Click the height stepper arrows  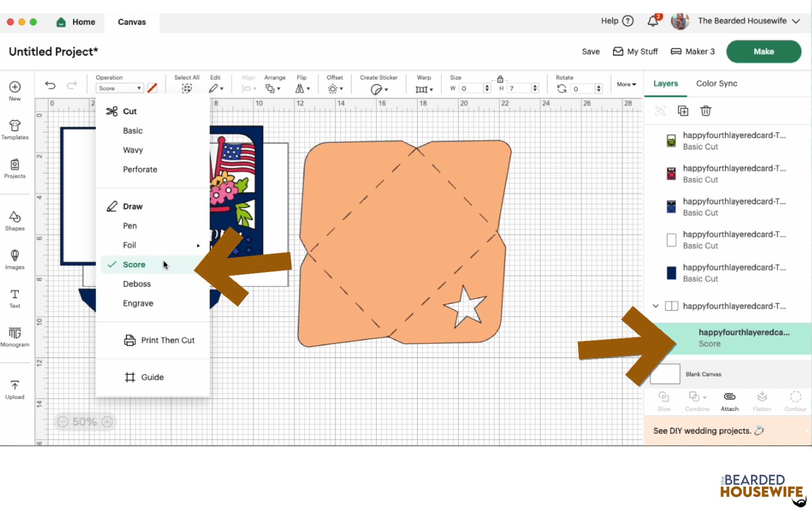[535, 89]
